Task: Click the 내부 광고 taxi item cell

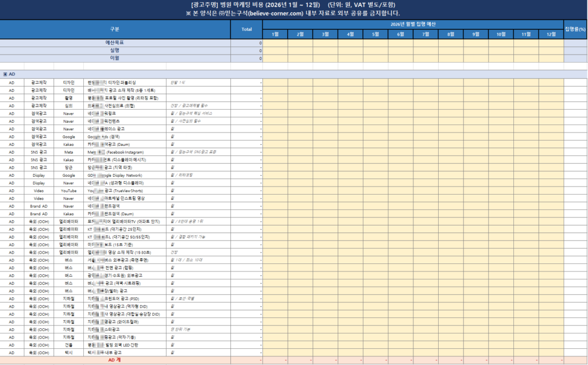Action: (x=125, y=352)
